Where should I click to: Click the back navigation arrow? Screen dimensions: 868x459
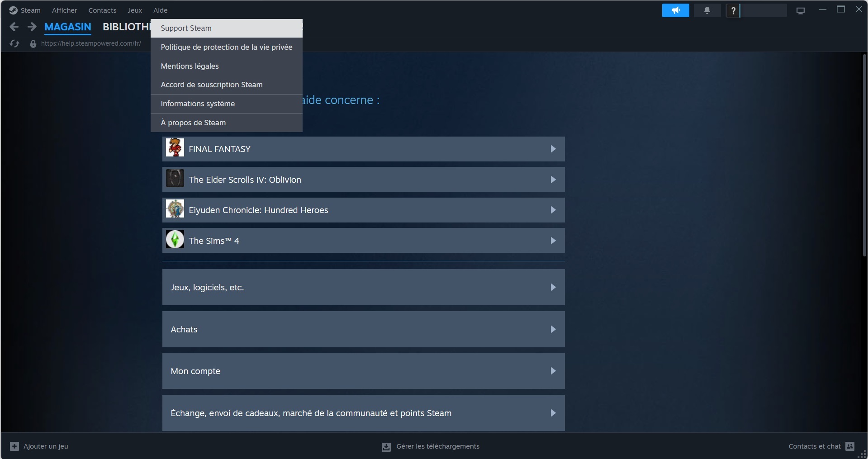point(14,27)
